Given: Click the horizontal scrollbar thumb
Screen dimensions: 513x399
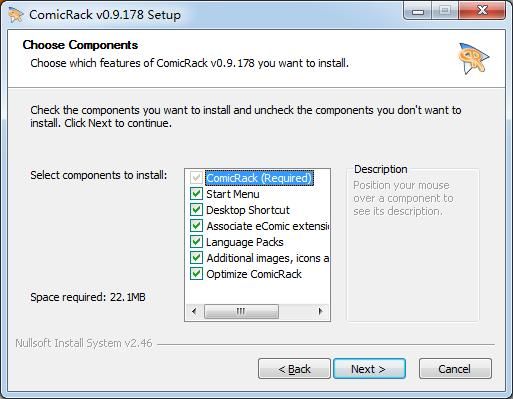Looking at the screenshot, I should tap(241, 312).
